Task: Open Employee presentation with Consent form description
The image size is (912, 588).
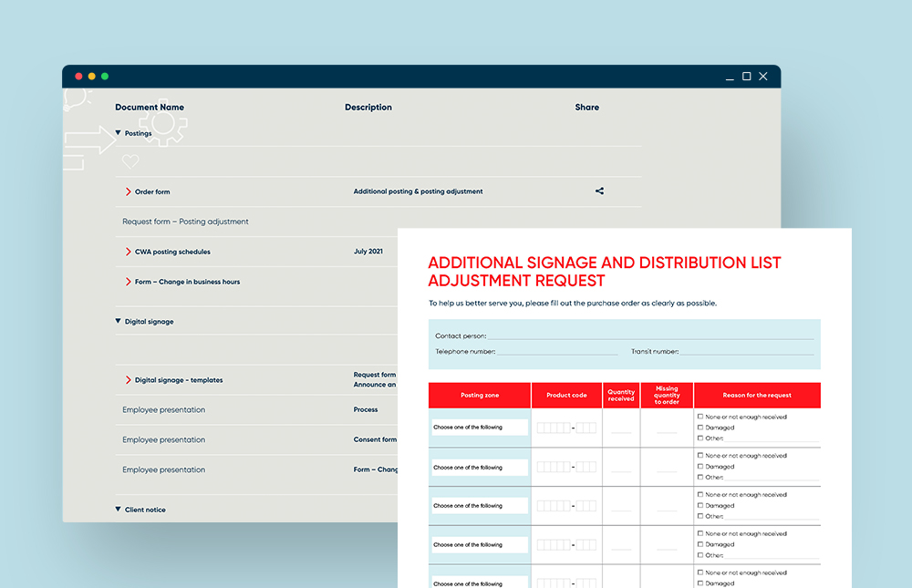Action: [x=163, y=439]
